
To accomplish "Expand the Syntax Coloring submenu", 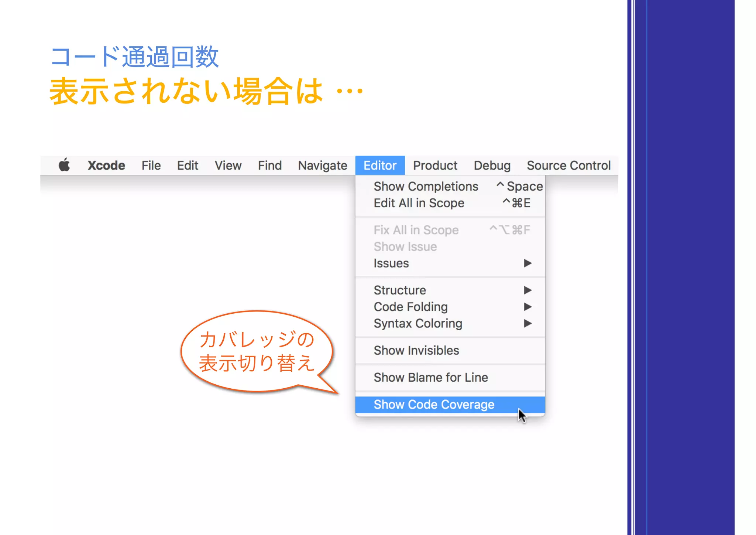I will point(450,323).
